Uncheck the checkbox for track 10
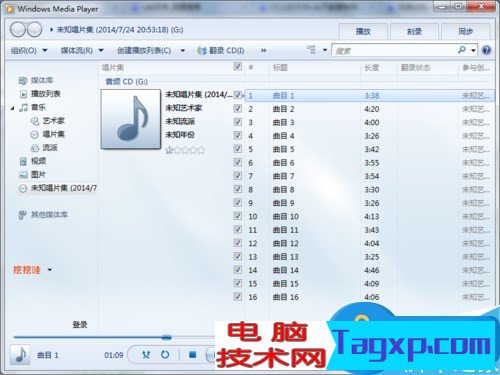The width and height of the screenshot is (500, 375). tap(238, 216)
